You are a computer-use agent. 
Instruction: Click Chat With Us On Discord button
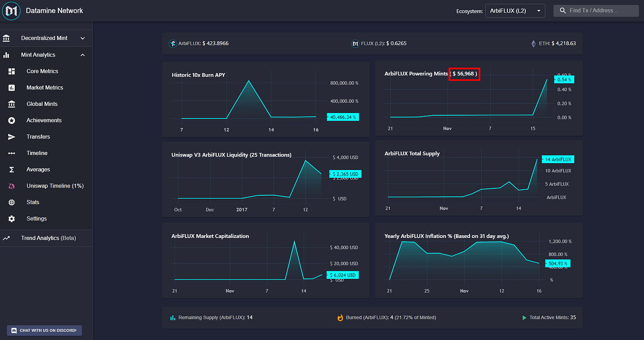tap(44, 330)
